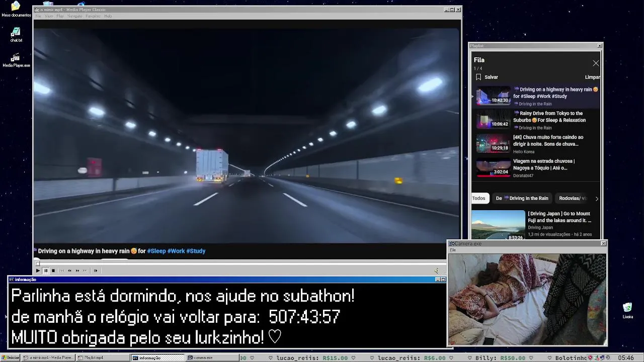Click the Salvar bookmark icon
The height and width of the screenshot is (362, 644).
click(478, 77)
